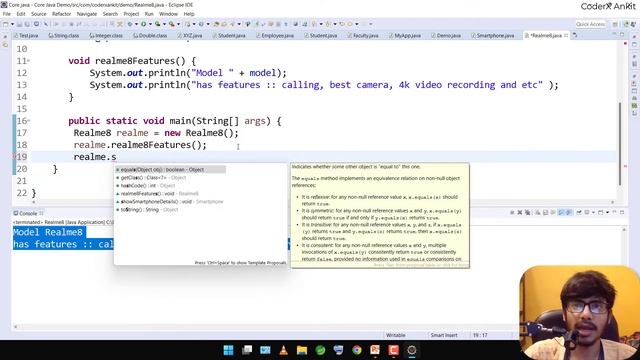
Task: Switch to the Faculty.java editor tab
Action: (x=363, y=36)
